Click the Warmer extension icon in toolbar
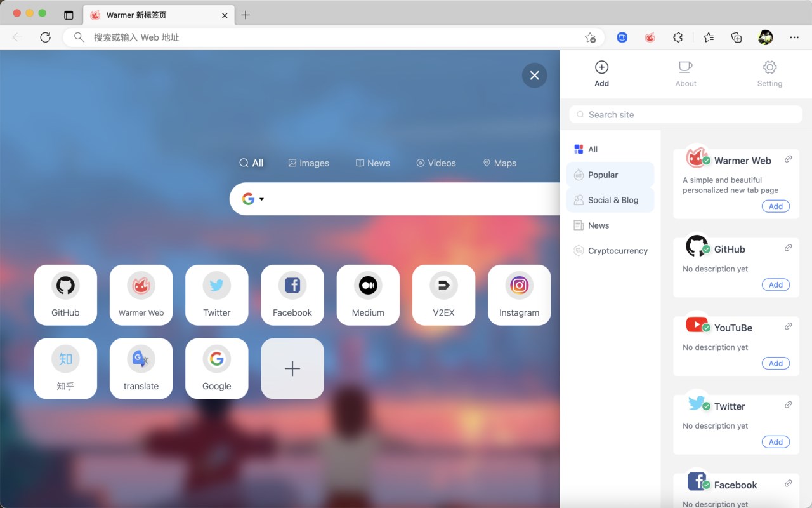 [650, 37]
